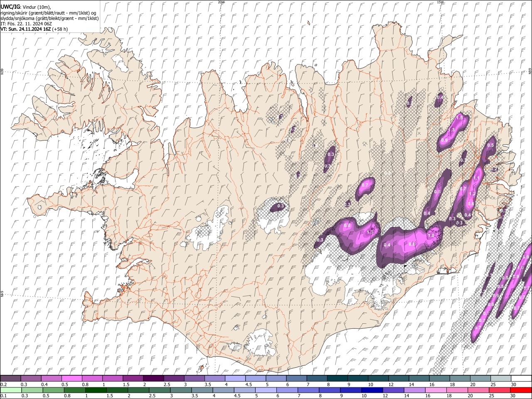Screen dimensions: 532x399
Task: Click the "UWC/IG" title text
Action: coord(10,7)
